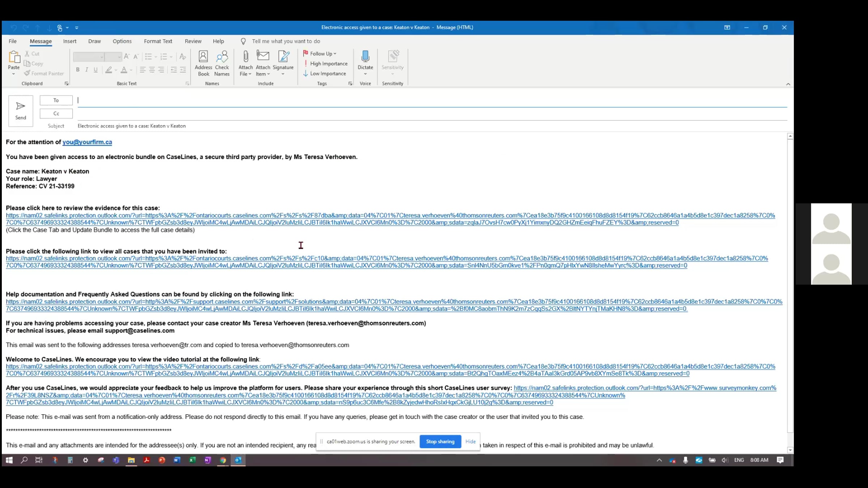Open Chrome from the taskbar
Viewport: 868px width, 488px height.
point(223,460)
